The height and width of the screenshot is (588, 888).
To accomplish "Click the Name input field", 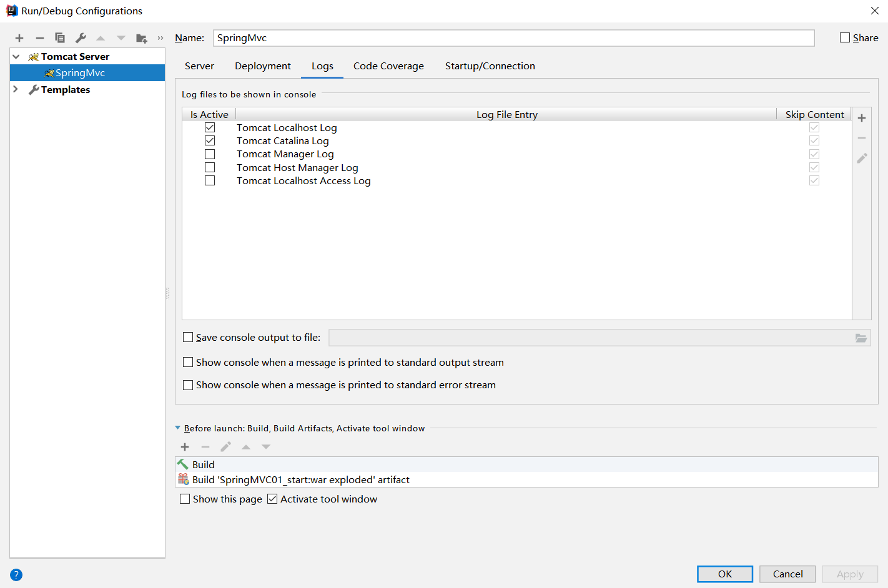I will 513,38.
